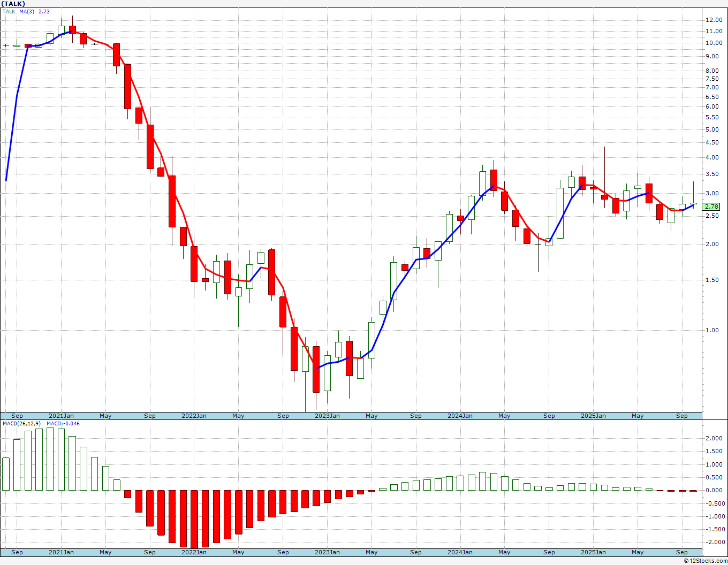The image size is (728, 565).
Task: Click the (TALK) chart title
Action: pyautogui.click(x=13, y=4)
